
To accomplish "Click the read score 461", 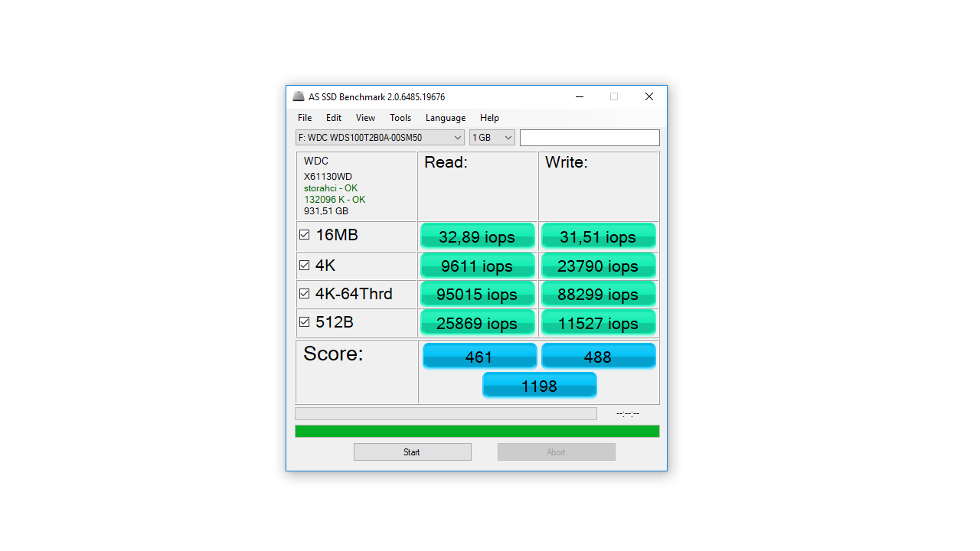I will [x=479, y=356].
